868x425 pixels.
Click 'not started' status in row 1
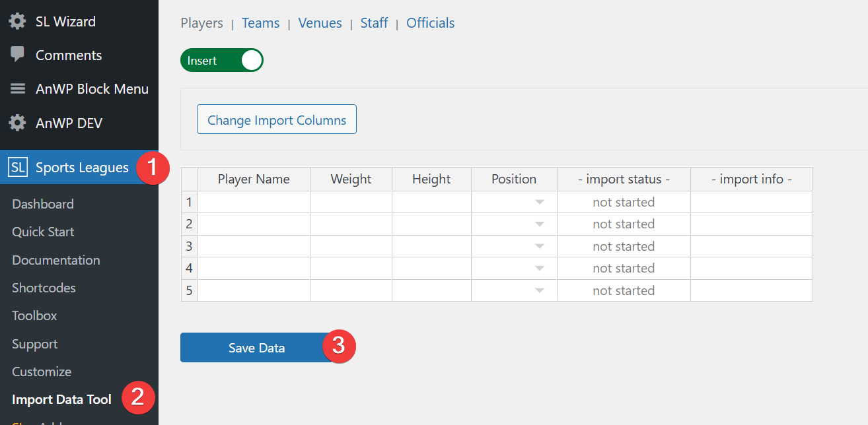click(624, 202)
